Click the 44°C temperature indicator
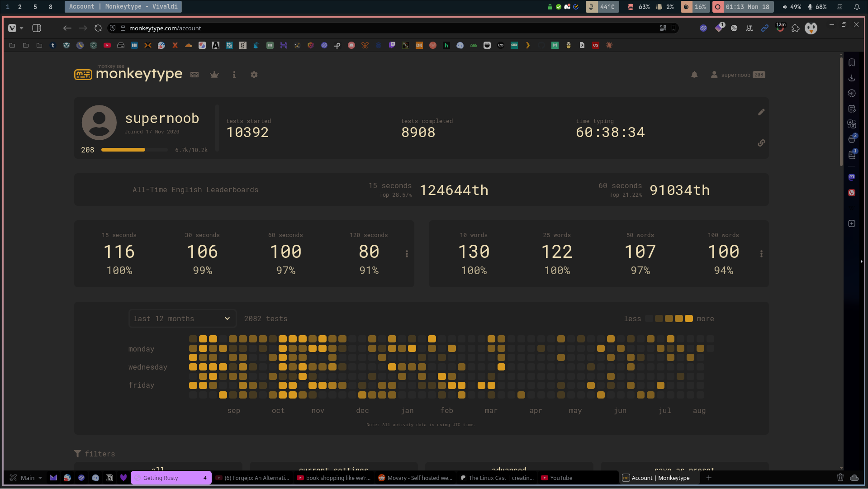 602,7
